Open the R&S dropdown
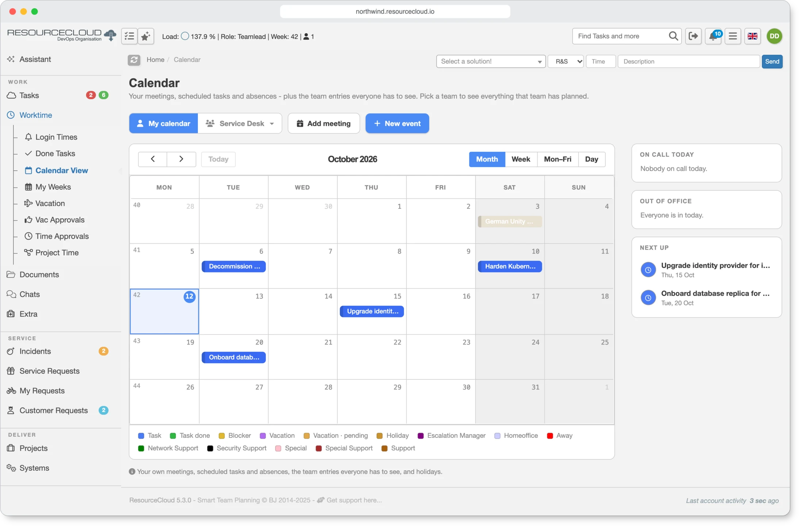803x532 pixels. click(565, 61)
